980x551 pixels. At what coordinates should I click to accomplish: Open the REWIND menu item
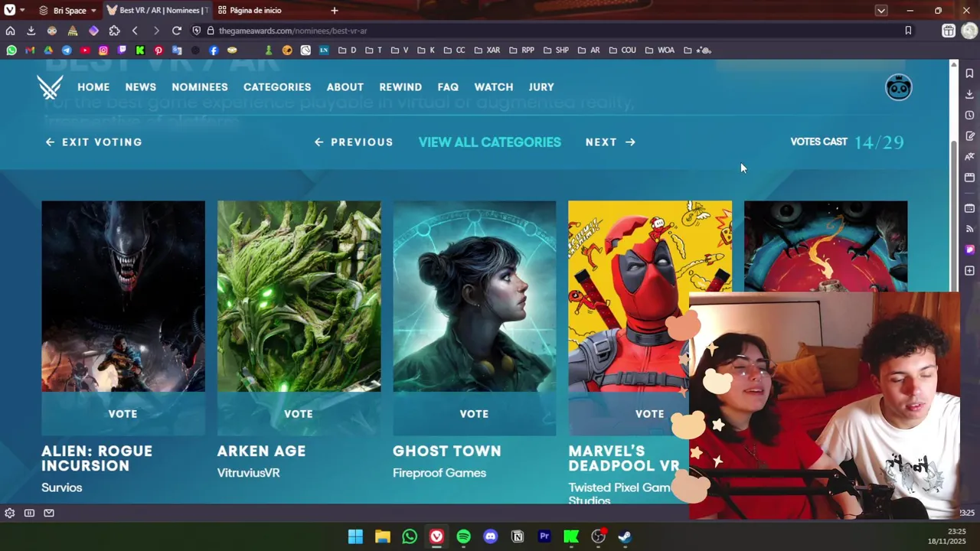pyautogui.click(x=400, y=87)
